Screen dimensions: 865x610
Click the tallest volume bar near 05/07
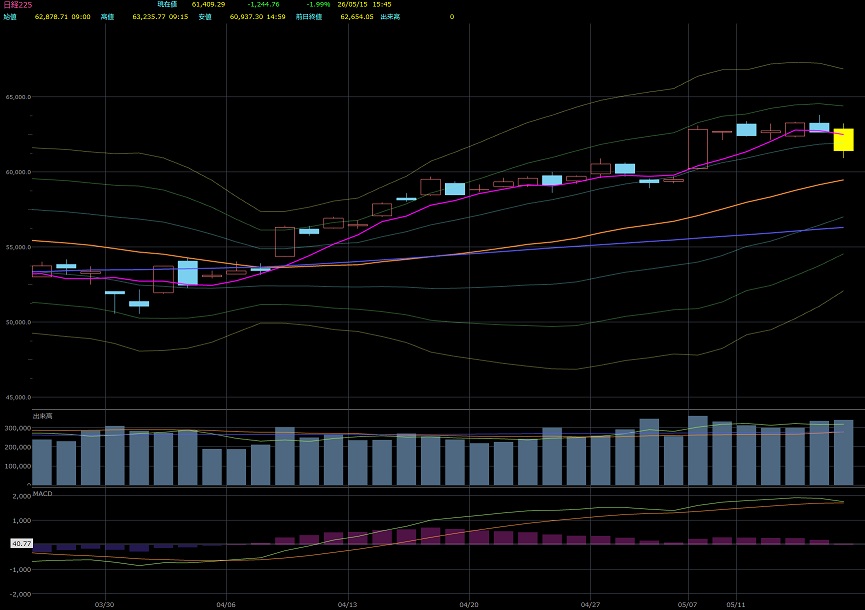coord(698,451)
